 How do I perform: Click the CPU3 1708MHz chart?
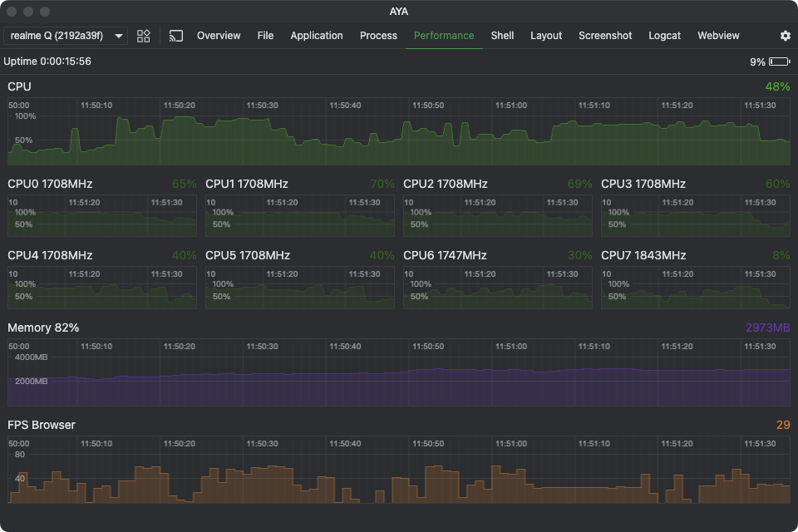click(x=696, y=216)
